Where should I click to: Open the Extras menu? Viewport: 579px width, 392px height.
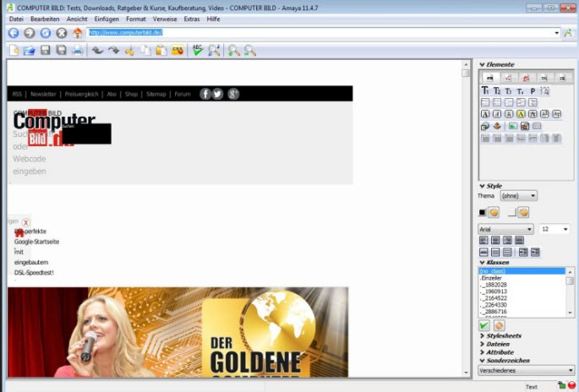192,19
